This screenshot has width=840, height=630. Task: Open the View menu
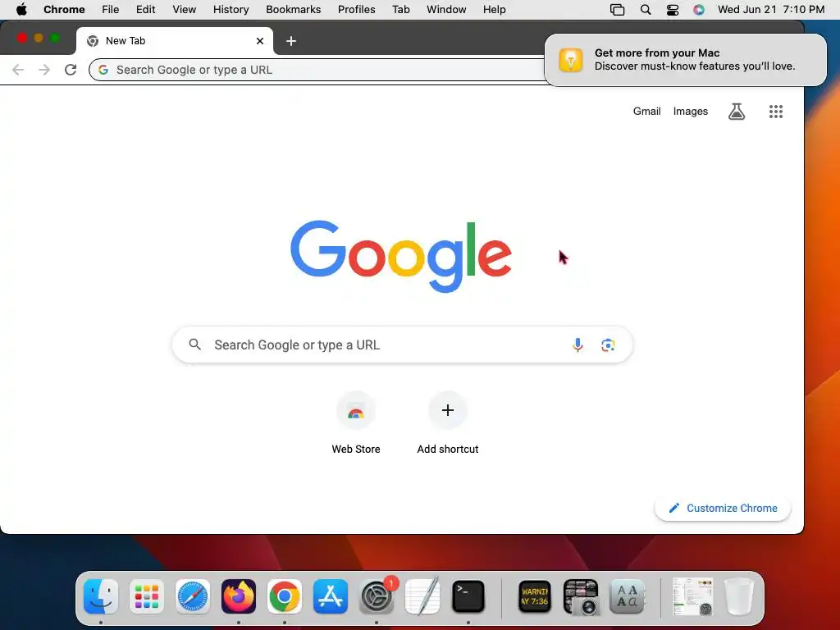(x=185, y=10)
